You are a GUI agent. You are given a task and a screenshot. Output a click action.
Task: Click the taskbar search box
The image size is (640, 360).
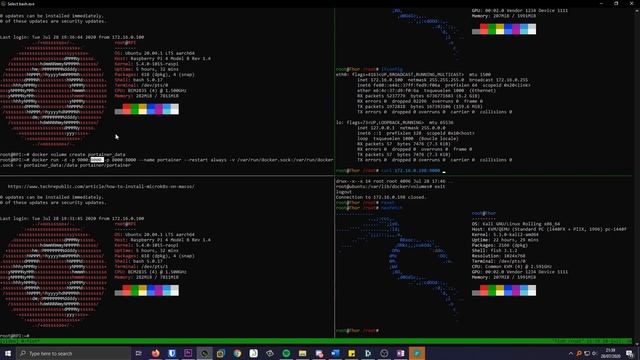click(74, 353)
